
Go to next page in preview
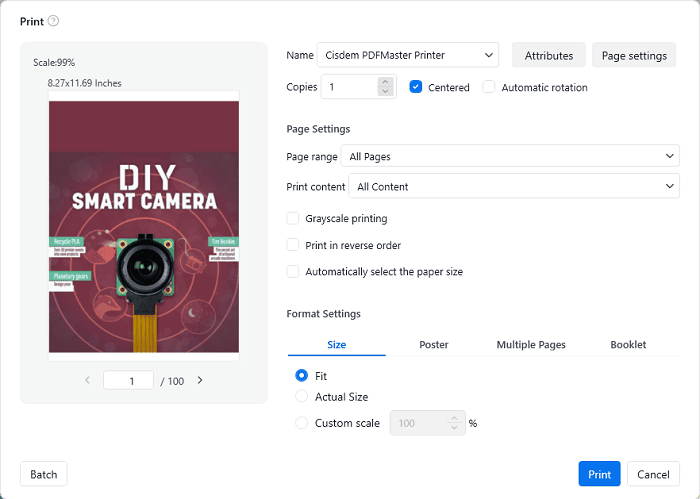pos(200,380)
